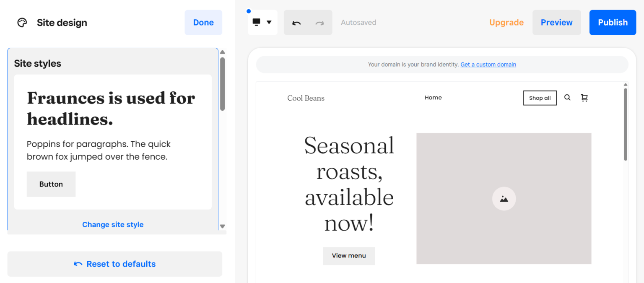Click the Site design palette icon
The image size is (644, 283).
[x=22, y=22]
